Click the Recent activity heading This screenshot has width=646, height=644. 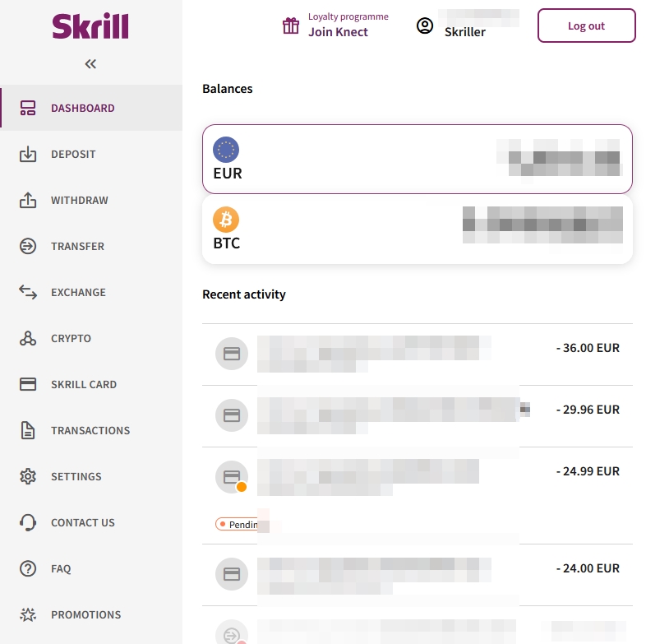point(244,294)
